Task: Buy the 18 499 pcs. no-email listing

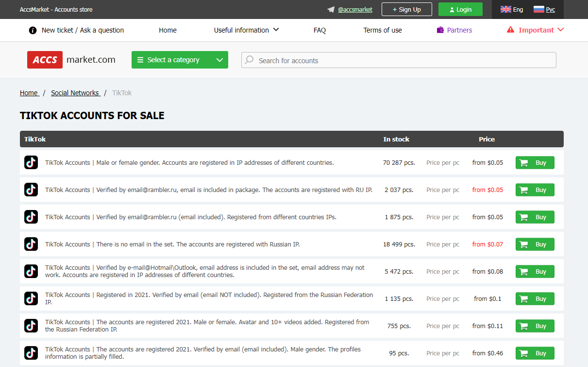Action: pos(535,245)
